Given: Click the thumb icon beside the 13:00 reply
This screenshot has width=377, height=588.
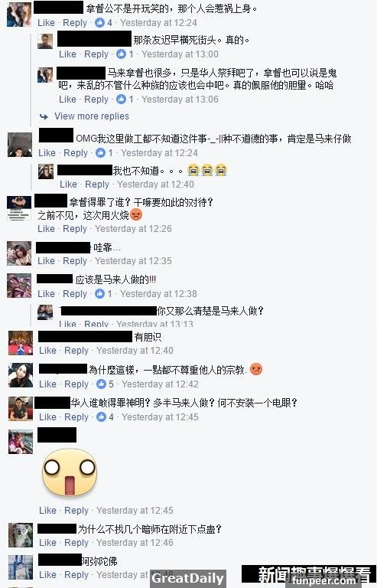Looking at the screenshot, I should click(x=121, y=54).
